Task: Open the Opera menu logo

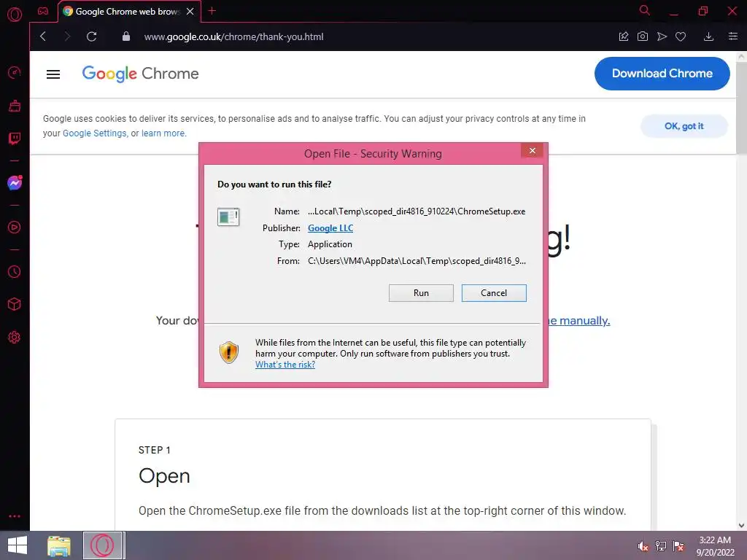Action: tap(15, 15)
